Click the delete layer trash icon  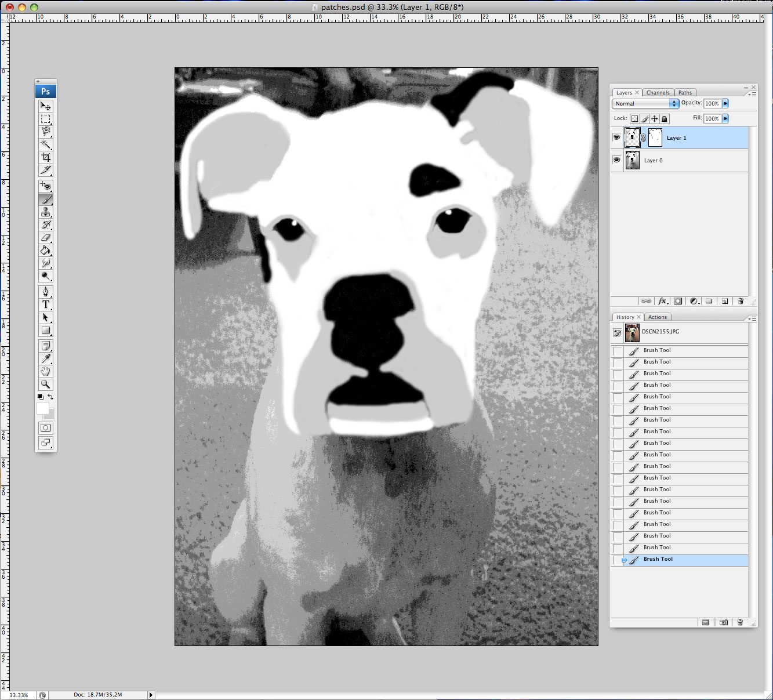(x=741, y=301)
